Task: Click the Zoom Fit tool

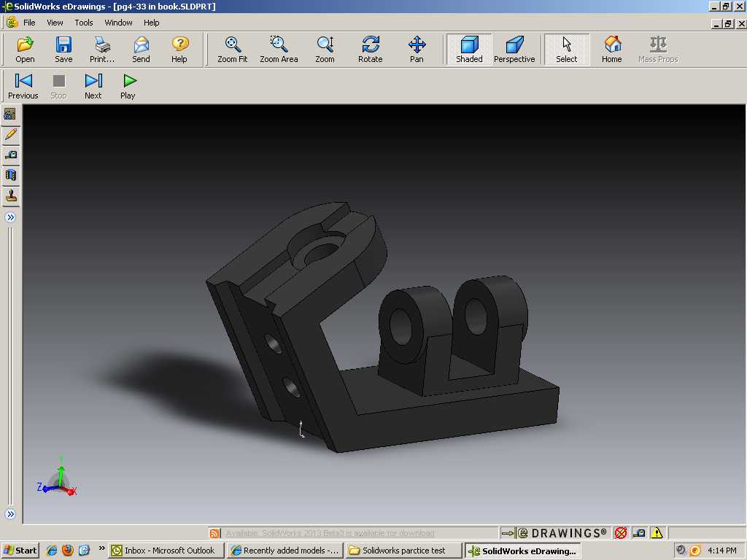Action: point(233,50)
